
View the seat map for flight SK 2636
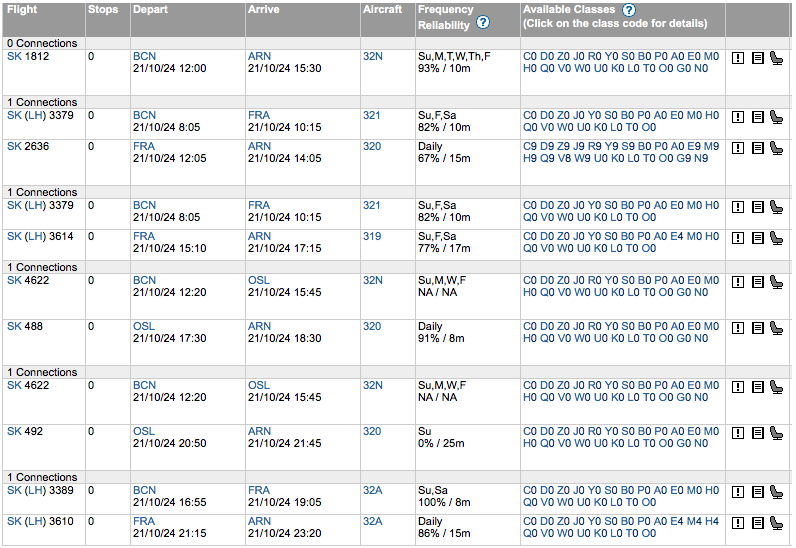[775, 148]
